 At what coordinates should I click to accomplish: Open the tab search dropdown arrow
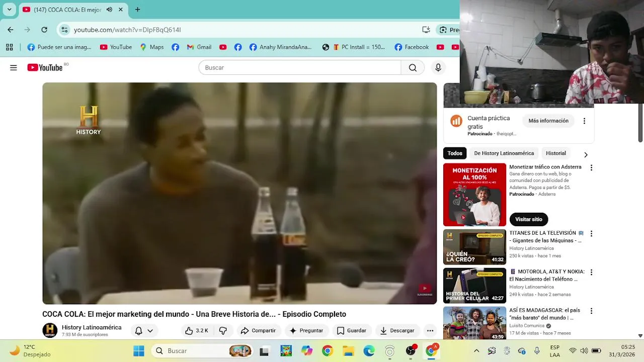point(9,10)
